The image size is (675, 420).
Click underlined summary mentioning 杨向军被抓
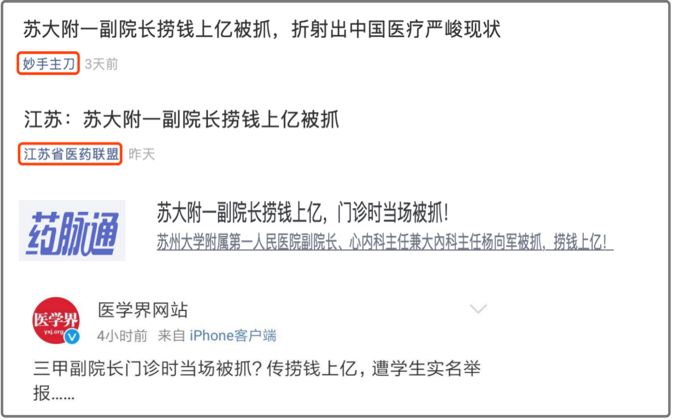coord(384,242)
